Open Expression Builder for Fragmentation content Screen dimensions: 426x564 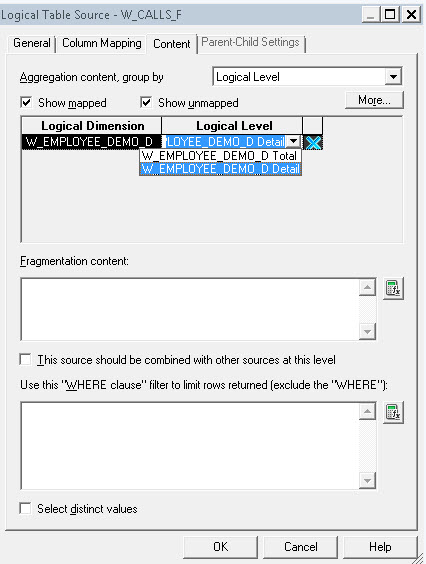click(x=393, y=288)
